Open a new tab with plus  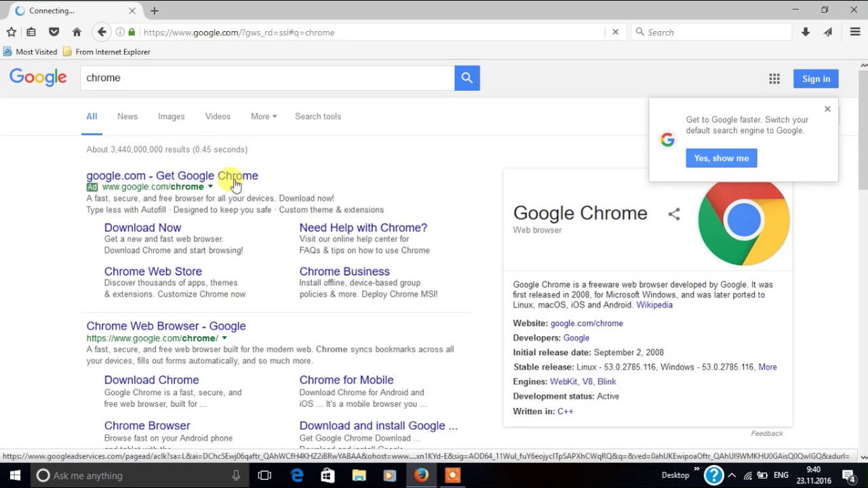155,10
